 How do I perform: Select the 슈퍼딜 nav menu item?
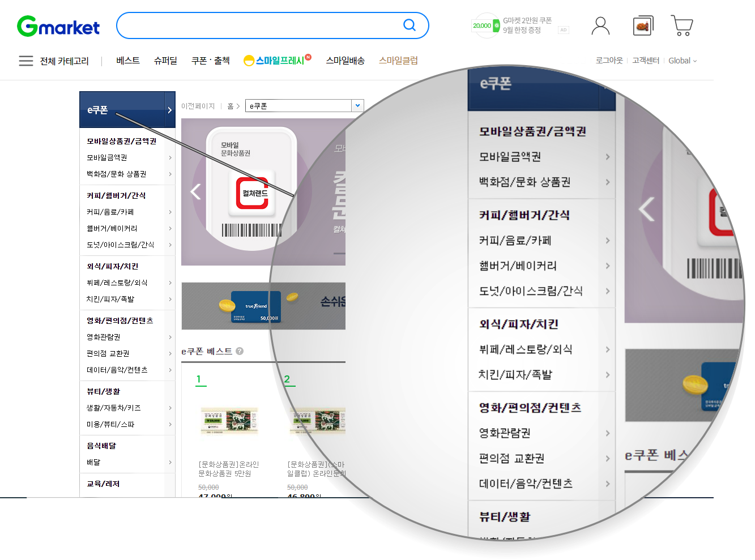click(165, 61)
